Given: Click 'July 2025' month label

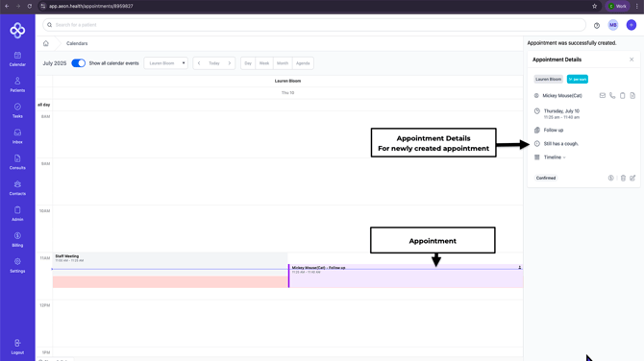Looking at the screenshot, I should point(55,63).
